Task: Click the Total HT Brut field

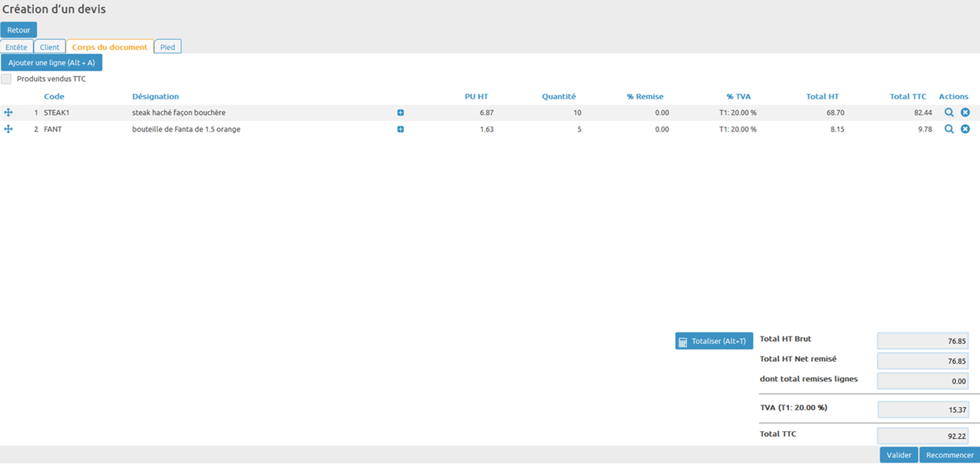Action: tap(922, 341)
